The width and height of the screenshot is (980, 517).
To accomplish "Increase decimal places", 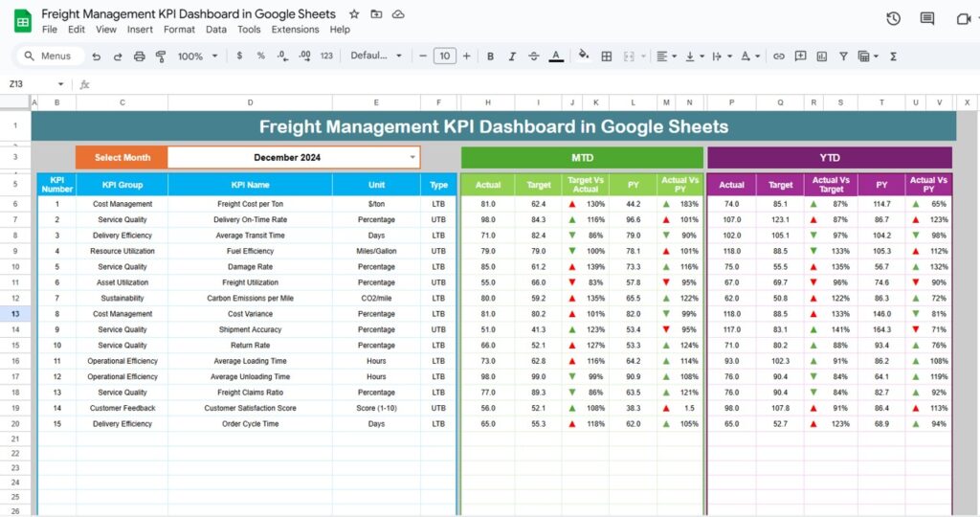I will click(304, 56).
